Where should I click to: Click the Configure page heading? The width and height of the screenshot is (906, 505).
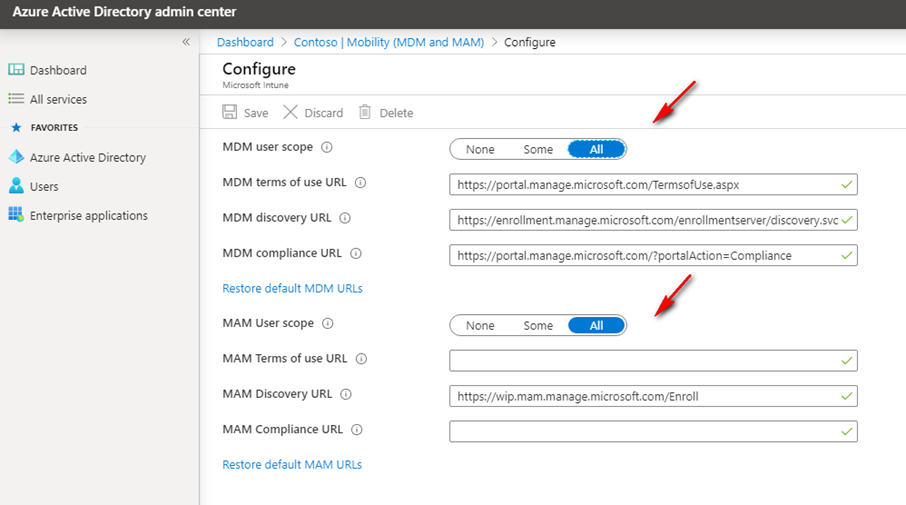click(x=259, y=69)
